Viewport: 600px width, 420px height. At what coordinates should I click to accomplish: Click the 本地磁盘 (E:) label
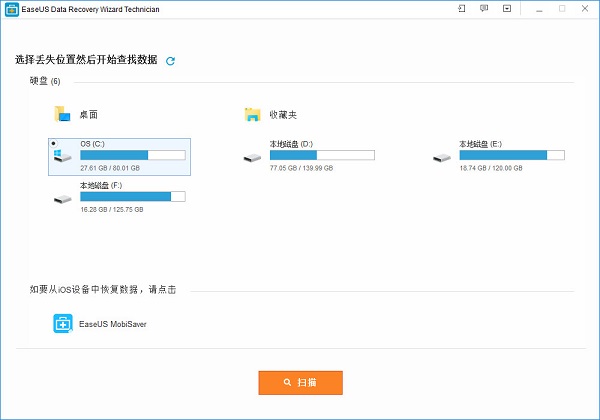pos(481,144)
